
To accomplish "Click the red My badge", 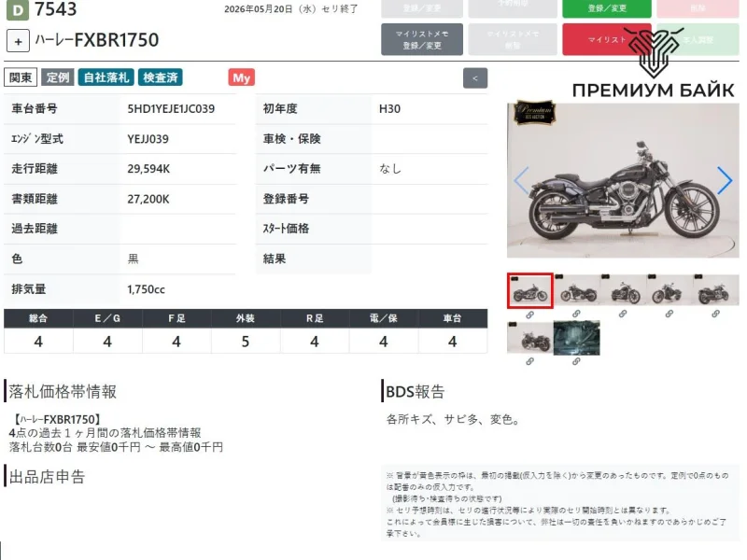I will [x=242, y=77].
